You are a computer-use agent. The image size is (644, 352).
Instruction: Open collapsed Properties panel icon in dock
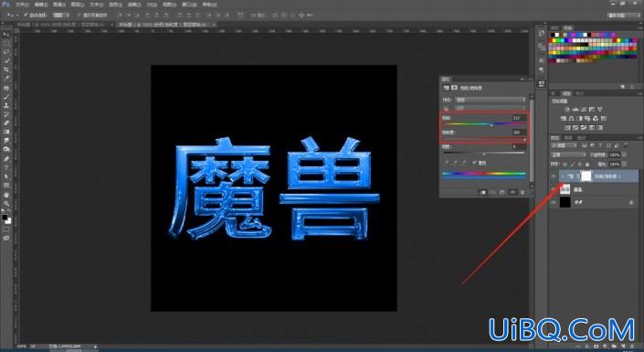[542, 84]
